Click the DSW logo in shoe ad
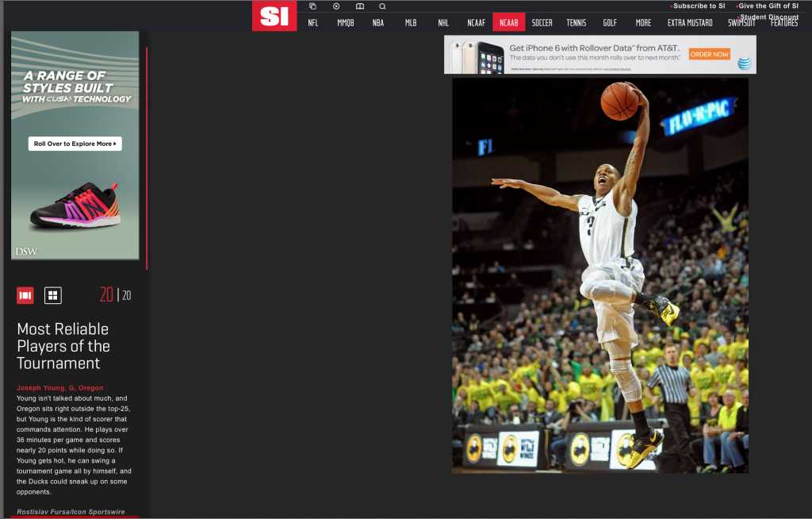 [x=25, y=252]
